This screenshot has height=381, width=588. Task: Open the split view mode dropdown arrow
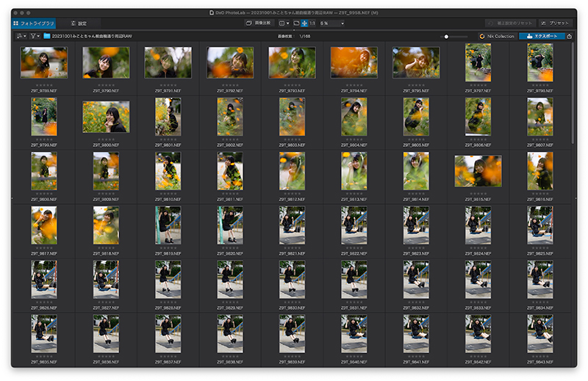[x=287, y=23]
